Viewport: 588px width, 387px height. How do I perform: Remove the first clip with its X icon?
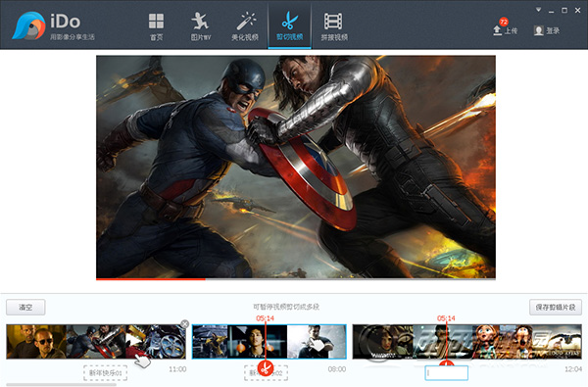(184, 324)
